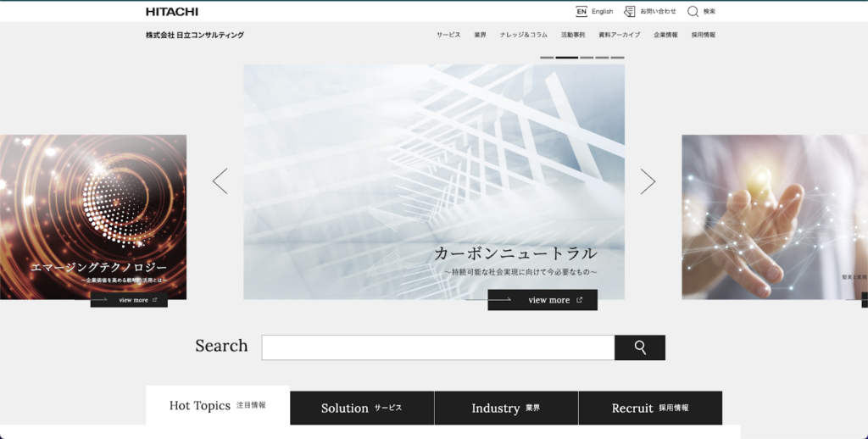This screenshot has height=439, width=868.
Task: Advance carousel with right arrow
Action: point(648,181)
